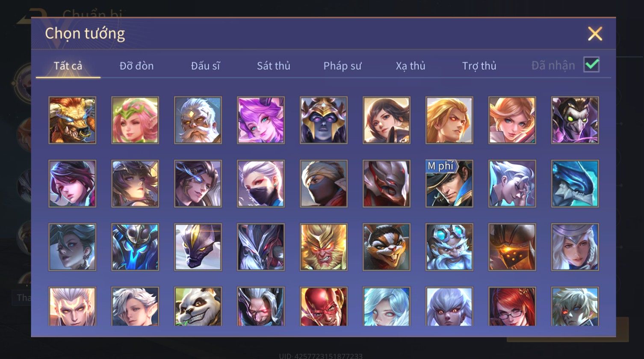Filter heroes by Sát thủ
This screenshot has width=644, height=359.
point(274,66)
